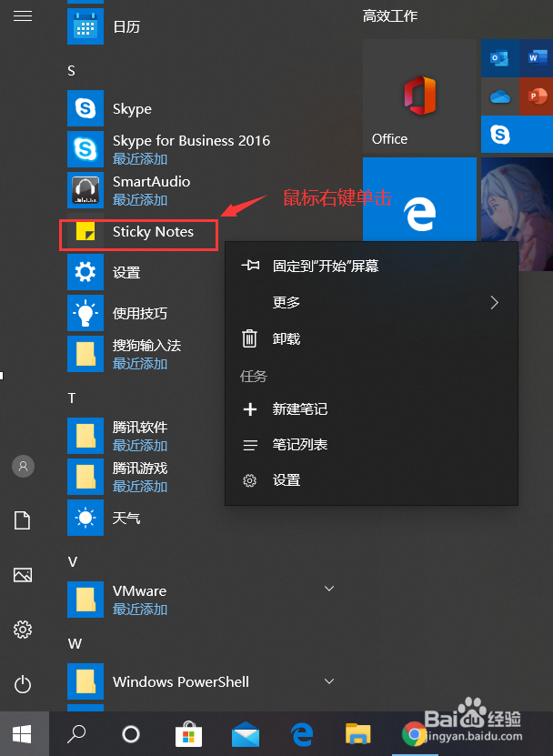553x756 pixels.
Task: Click the Windows PowerShell folder icon
Action: (x=85, y=681)
